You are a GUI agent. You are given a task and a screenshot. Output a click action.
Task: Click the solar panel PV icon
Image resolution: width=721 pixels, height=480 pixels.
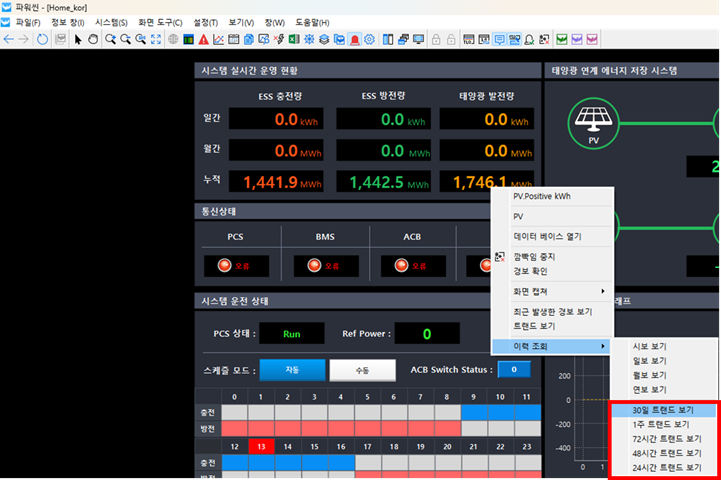[593, 124]
